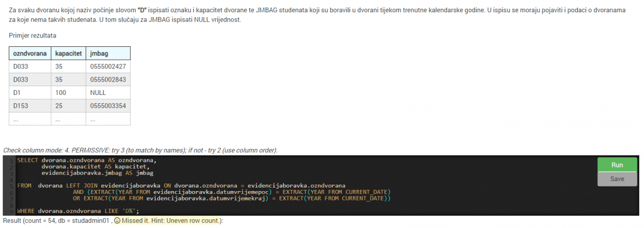Click the capacity cell showing 100
The image size is (644, 228).
click(68, 93)
